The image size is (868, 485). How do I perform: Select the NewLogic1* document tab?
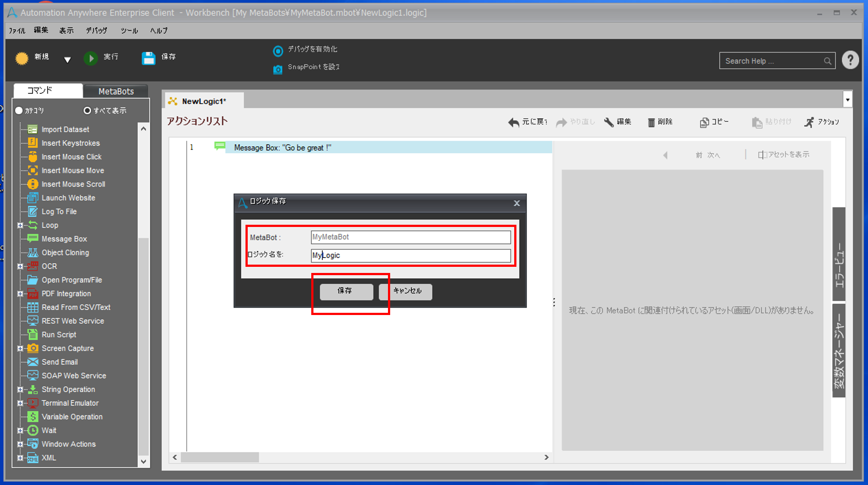pos(204,101)
